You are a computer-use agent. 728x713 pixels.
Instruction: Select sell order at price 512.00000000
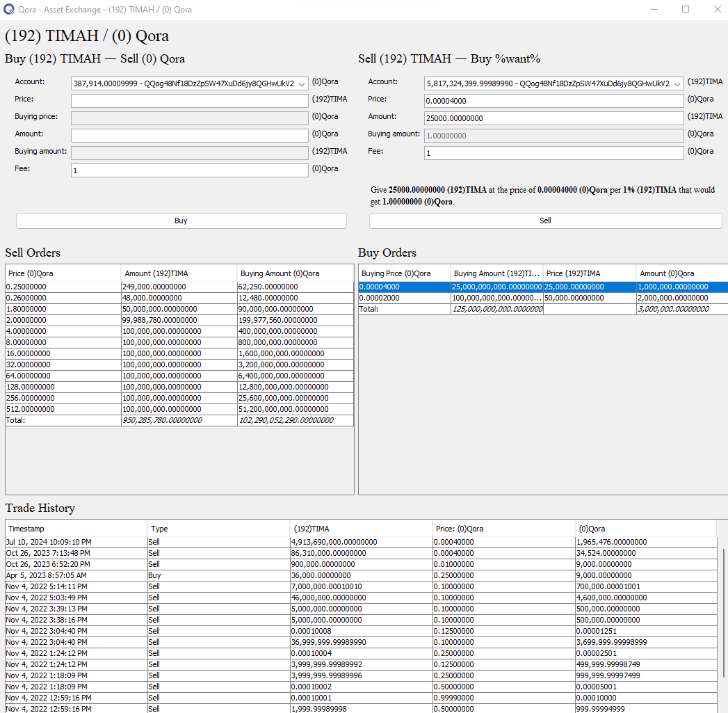pos(179,410)
